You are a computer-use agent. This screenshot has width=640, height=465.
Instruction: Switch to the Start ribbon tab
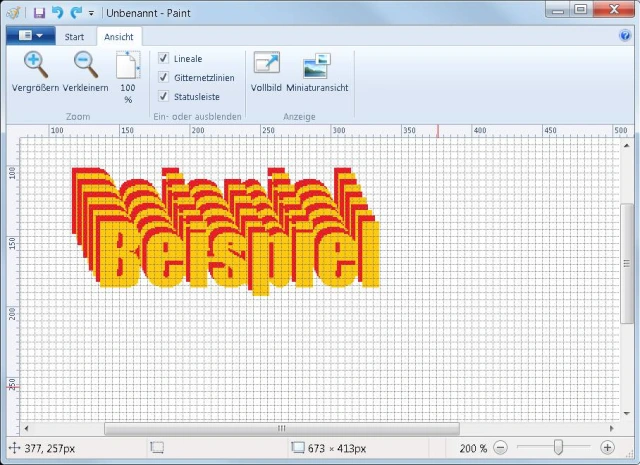(x=74, y=36)
